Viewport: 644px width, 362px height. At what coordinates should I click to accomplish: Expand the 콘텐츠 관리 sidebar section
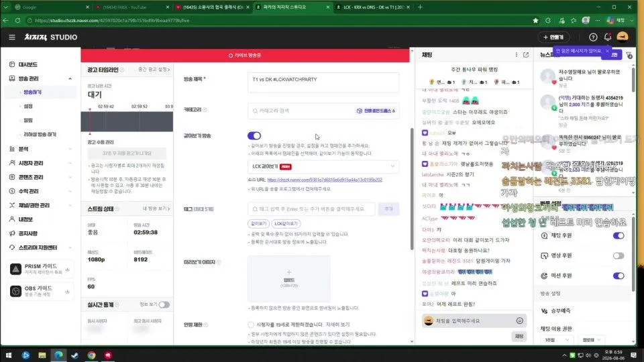click(x=70, y=177)
